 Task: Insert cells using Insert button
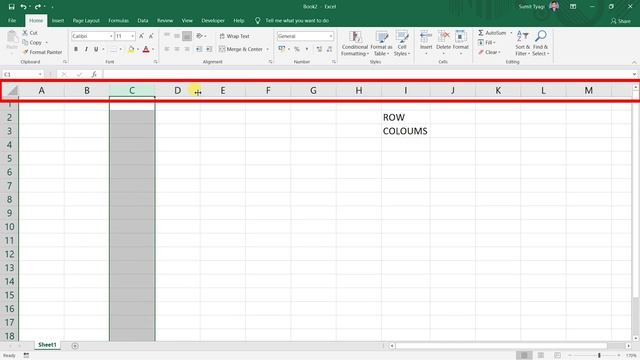click(x=426, y=42)
